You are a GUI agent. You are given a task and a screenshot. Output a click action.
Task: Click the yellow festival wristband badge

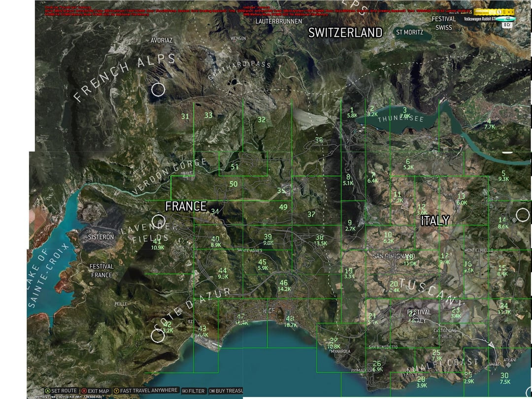tap(494, 12)
